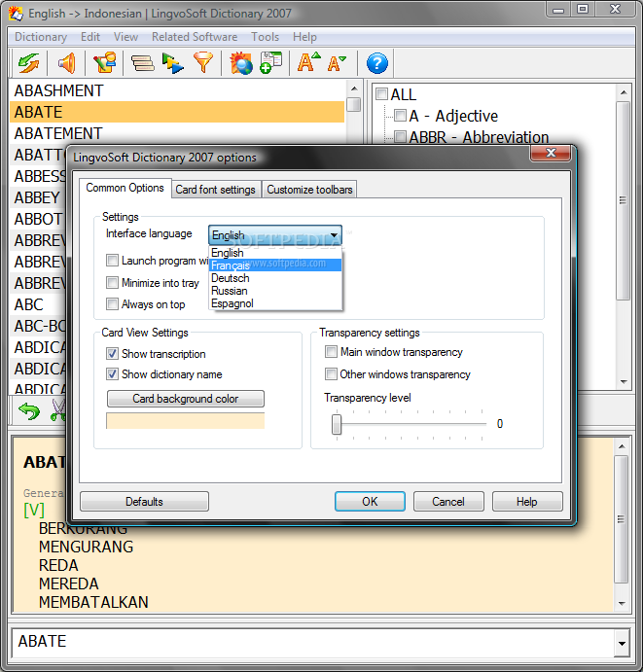The width and height of the screenshot is (643, 672).
Task: Open the Dictionary menu
Action: pyautogui.click(x=41, y=37)
